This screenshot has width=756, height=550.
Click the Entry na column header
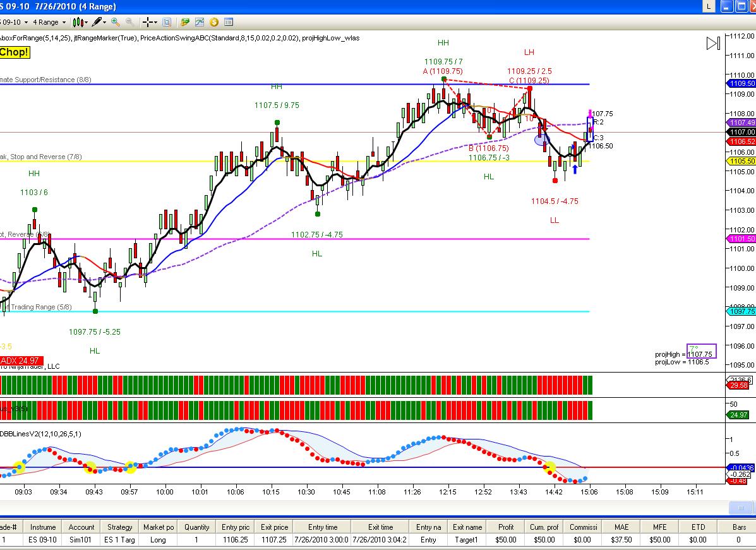[429, 527]
